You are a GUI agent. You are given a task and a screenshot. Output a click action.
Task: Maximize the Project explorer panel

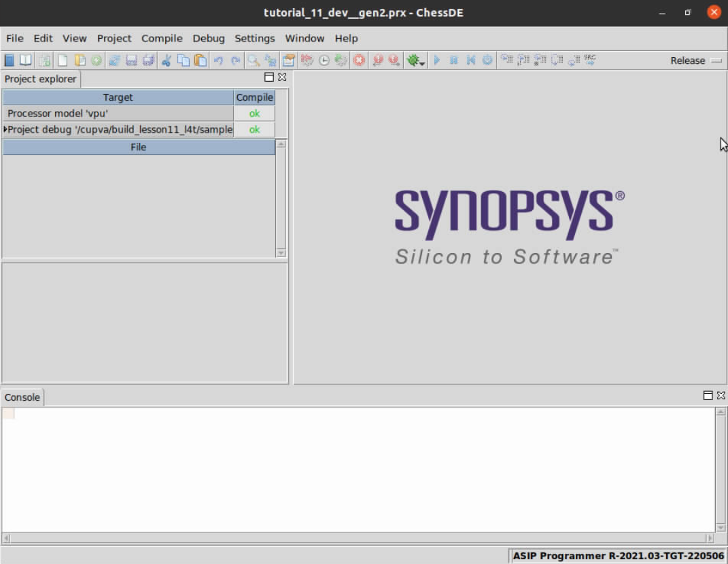pyautogui.click(x=269, y=78)
